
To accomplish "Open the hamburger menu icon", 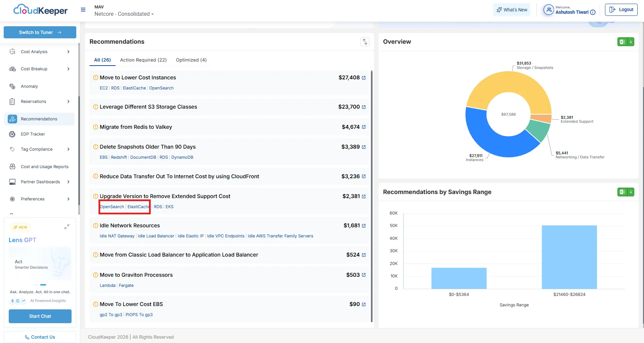I will (x=83, y=10).
